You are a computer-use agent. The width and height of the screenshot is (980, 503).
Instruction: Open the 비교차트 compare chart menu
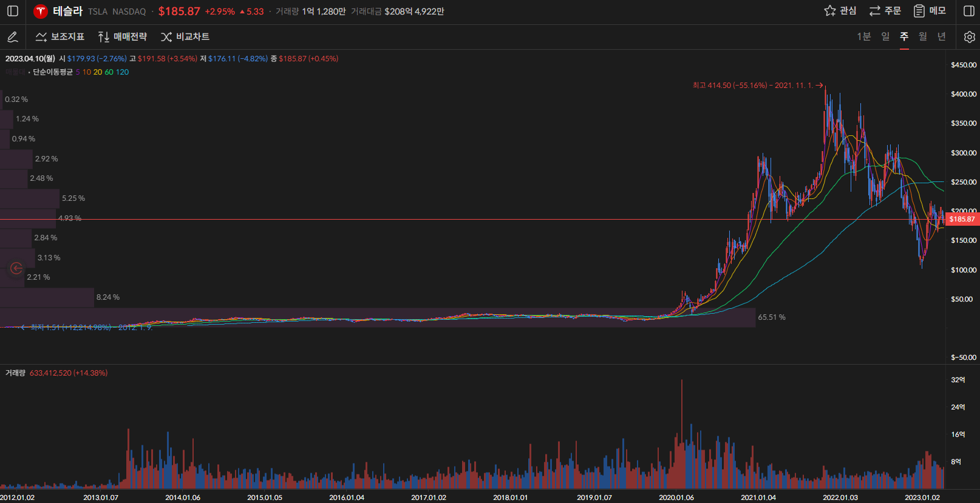pos(185,37)
